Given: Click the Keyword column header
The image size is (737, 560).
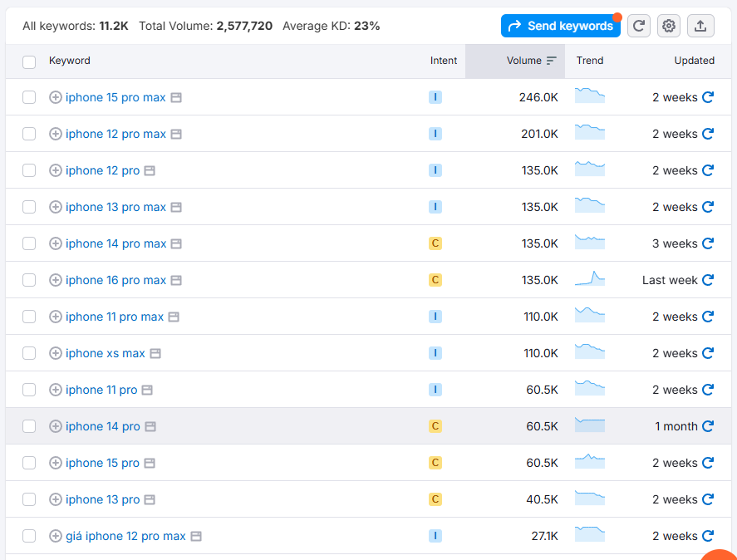Looking at the screenshot, I should 70,61.
